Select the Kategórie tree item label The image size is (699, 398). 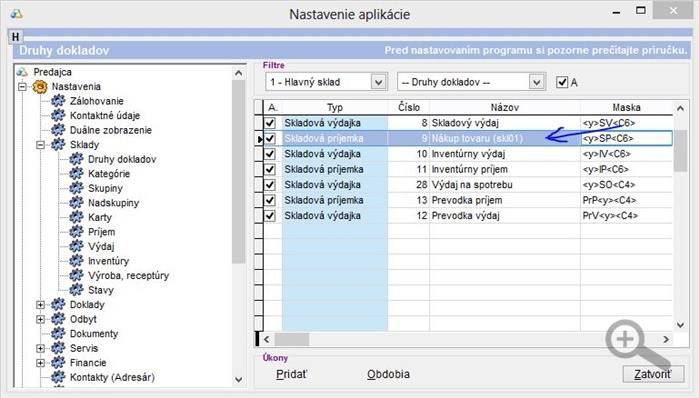[x=109, y=174]
